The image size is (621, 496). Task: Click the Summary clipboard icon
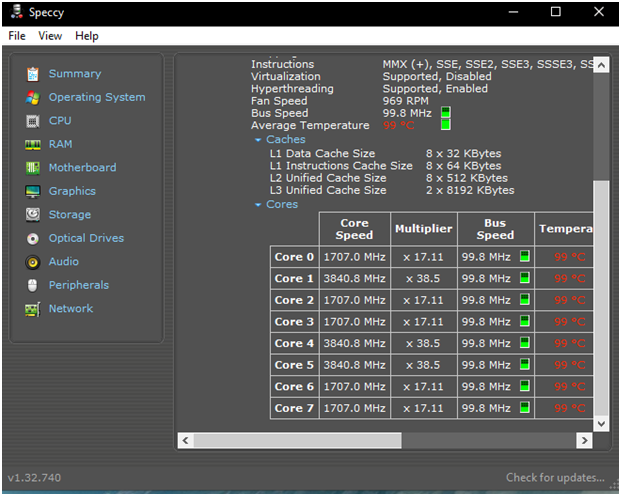point(32,74)
